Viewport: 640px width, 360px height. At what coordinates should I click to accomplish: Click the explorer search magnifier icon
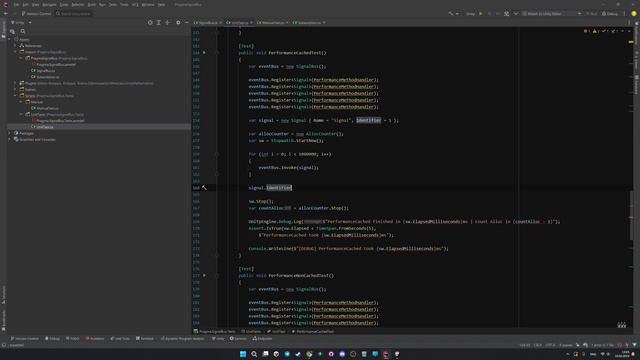point(23,31)
